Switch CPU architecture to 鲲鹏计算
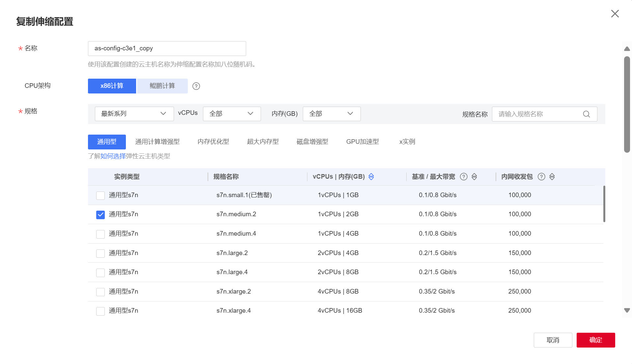 tap(162, 86)
